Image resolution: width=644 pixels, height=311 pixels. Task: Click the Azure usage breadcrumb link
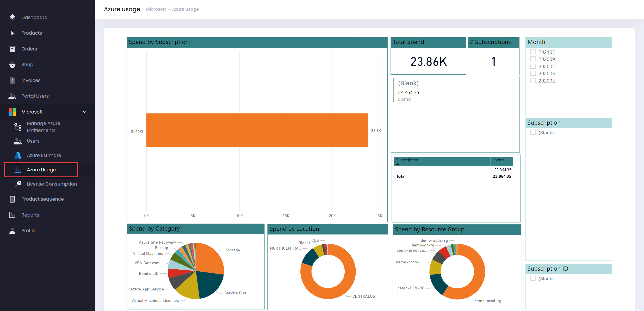185,9
